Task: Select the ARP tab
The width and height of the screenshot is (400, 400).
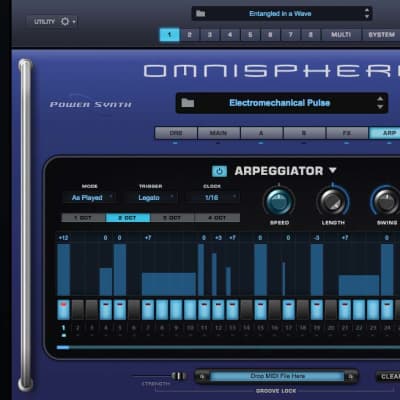Action: pos(385,133)
